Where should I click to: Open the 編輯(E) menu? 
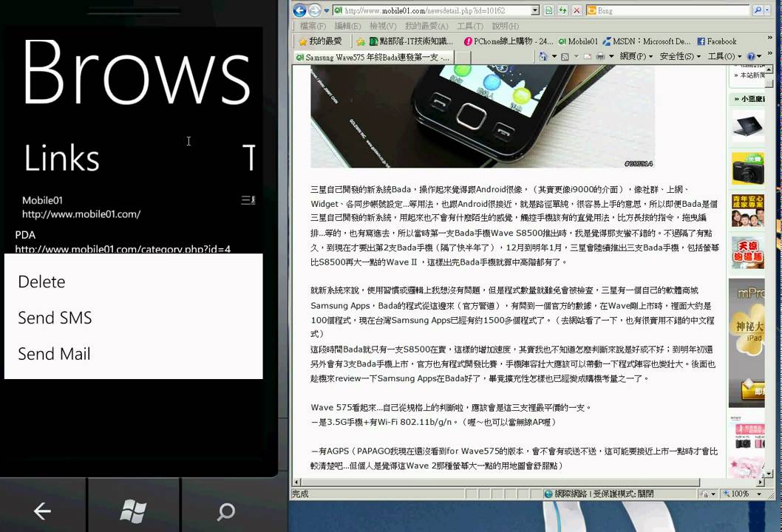[x=347, y=26]
